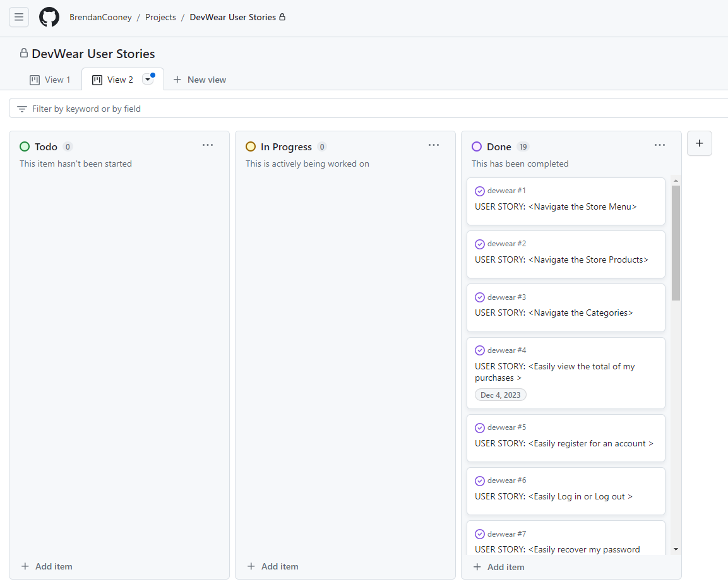Click the Done column scroll up arrow
The image size is (728, 584).
coord(676,181)
